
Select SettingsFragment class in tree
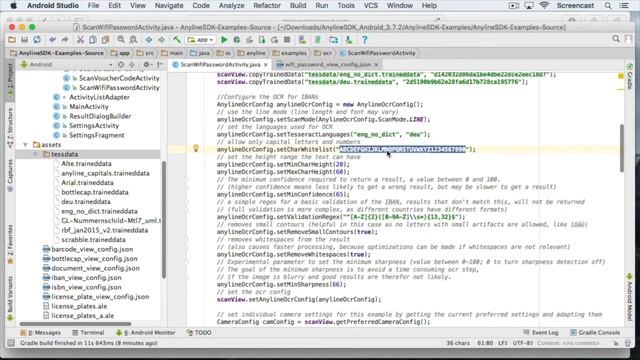click(97, 135)
